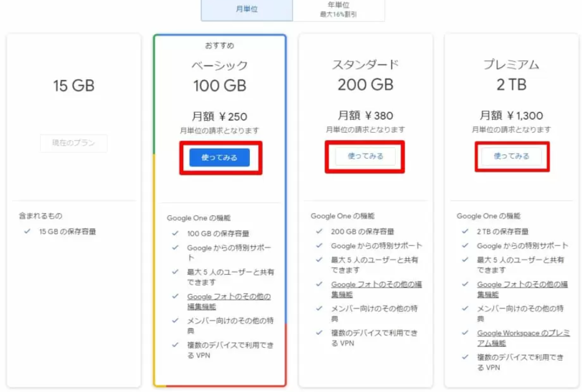The width and height of the screenshot is (582, 392).
Task: Click checkmark beside プレミアム メンバー向け特典
Action: tap(465, 308)
